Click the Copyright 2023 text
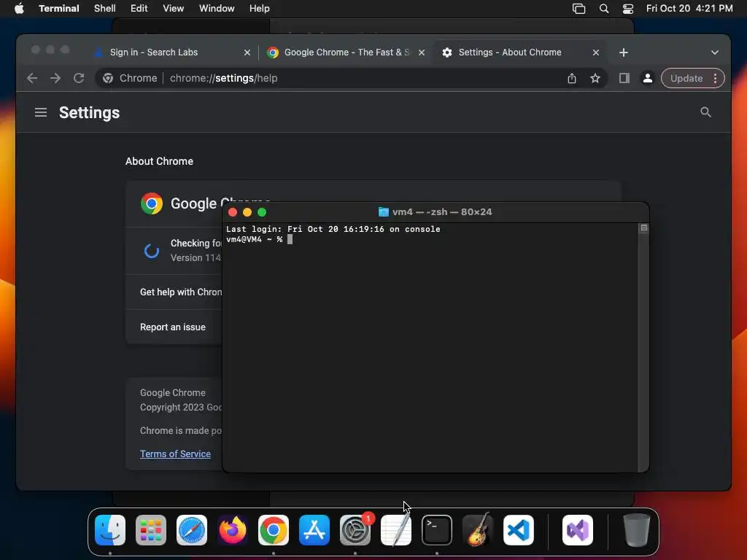Image resolution: width=747 pixels, height=560 pixels. click(181, 407)
